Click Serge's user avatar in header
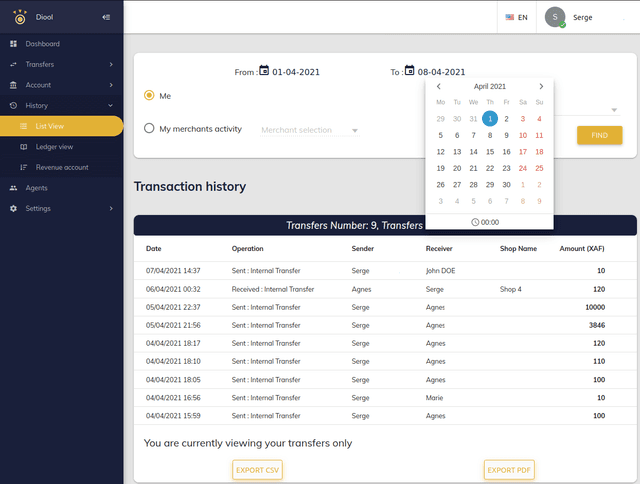 (555, 17)
